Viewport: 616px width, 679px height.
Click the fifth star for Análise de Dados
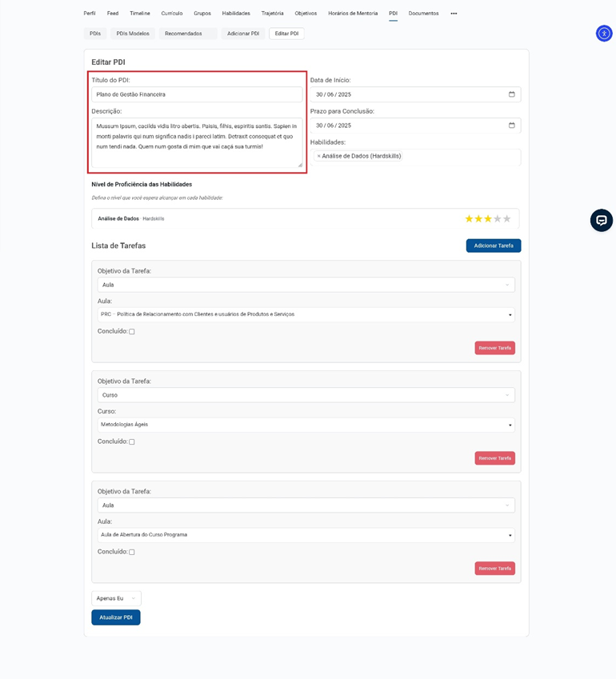click(x=506, y=218)
